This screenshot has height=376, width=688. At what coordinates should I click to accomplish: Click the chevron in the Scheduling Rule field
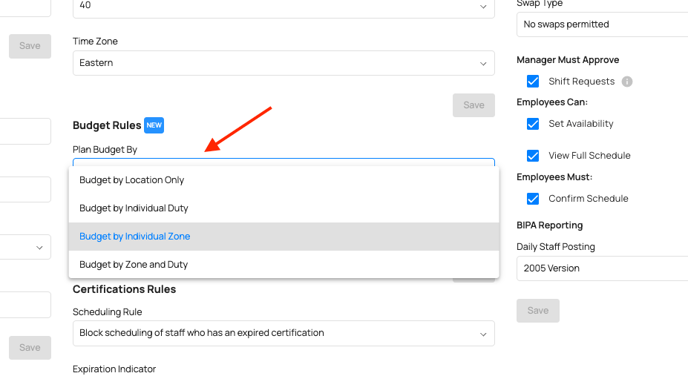(483, 334)
